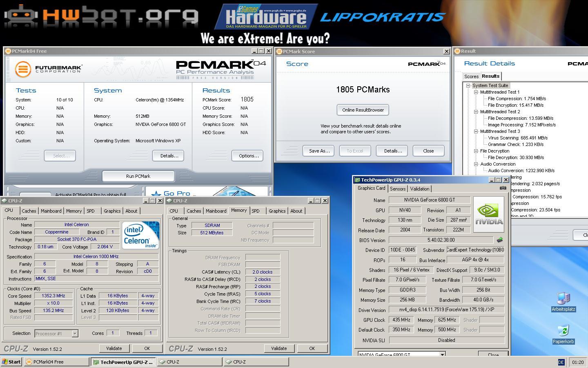Click the Core Speed value field

coord(53,296)
